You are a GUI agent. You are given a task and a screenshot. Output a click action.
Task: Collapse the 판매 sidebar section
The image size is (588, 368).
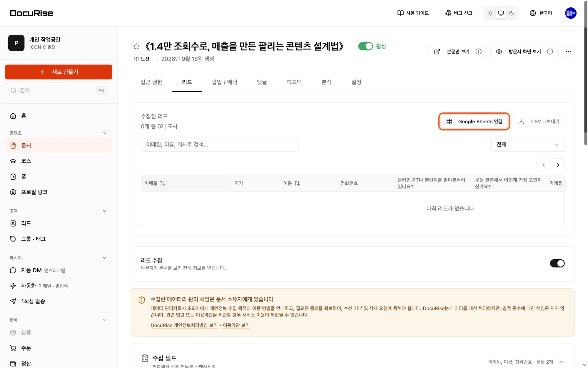104,320
